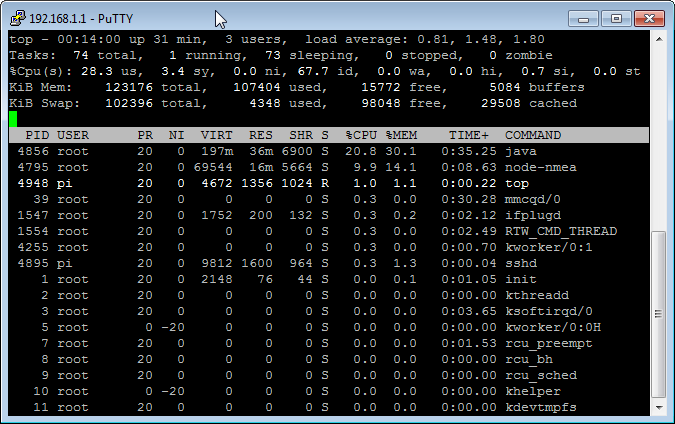Click the scrollbar thumb in the terminal
The width and height of the screenshot is (675, 424).
658,315
